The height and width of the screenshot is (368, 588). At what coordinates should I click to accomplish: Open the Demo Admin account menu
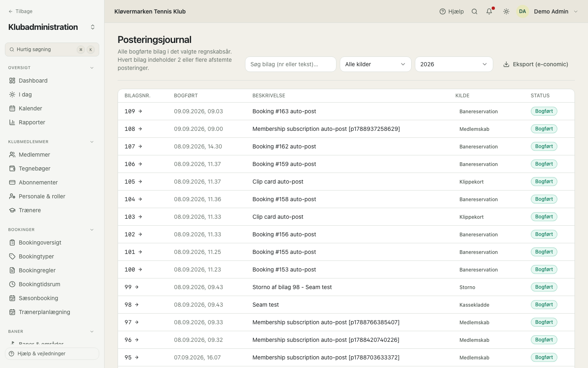coord(547,11)
